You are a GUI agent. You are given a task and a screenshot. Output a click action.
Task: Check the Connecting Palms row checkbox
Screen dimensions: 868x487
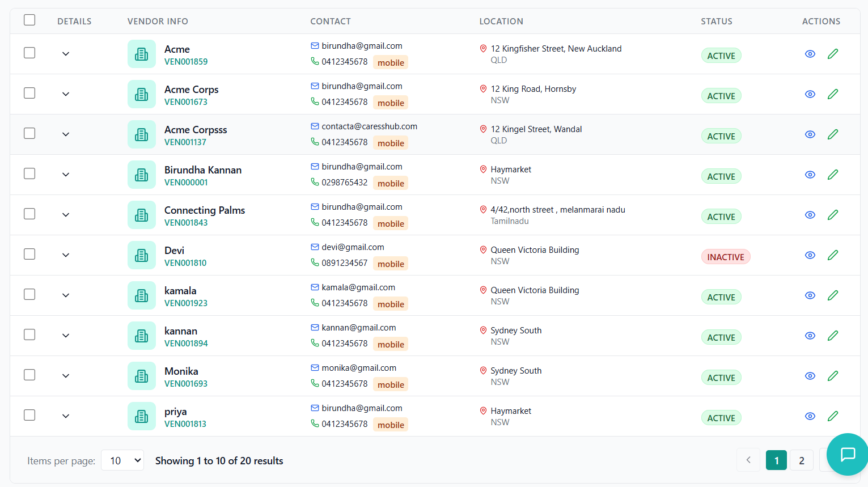[x=29, y=214]
